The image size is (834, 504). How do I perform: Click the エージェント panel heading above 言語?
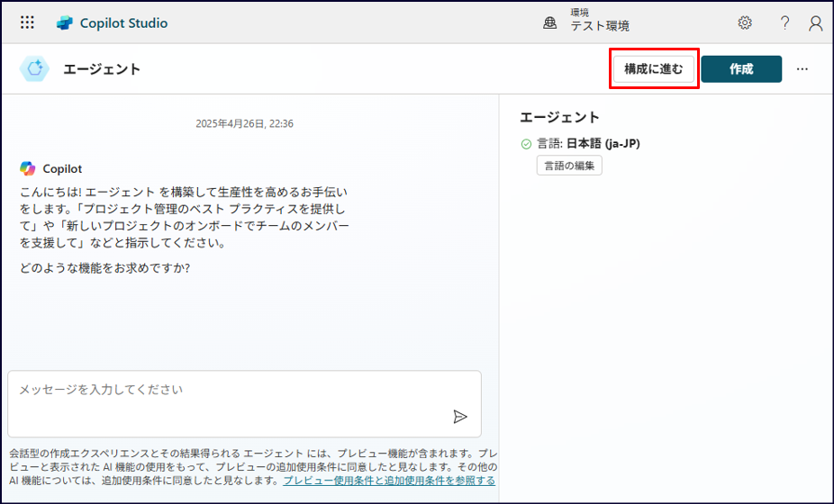(x=559, y=117)
